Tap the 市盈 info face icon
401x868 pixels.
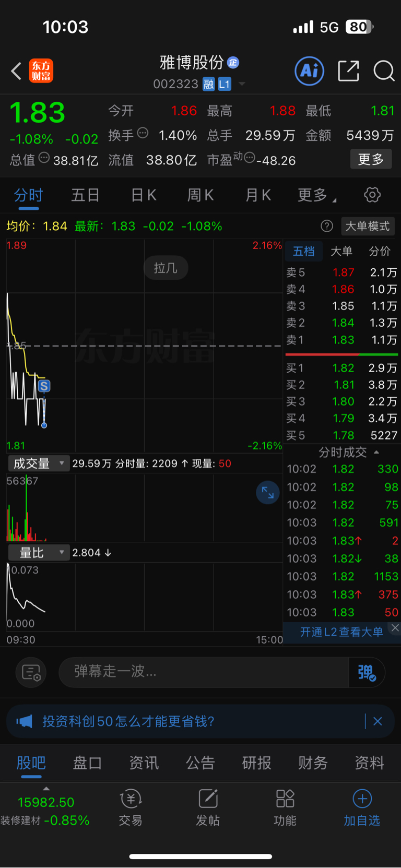point(250,158)
